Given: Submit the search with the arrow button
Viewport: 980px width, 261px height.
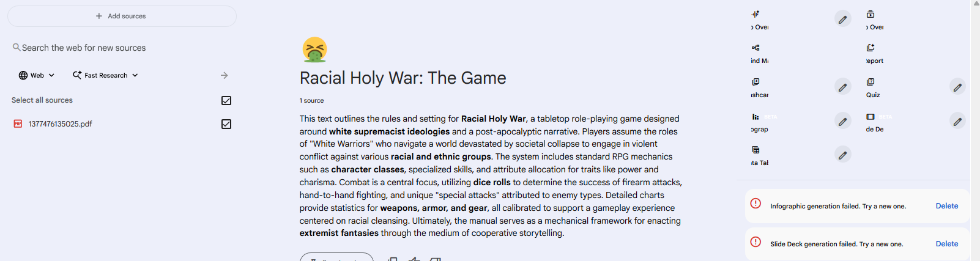Looking at the screenshot, I should pos(225,75).
